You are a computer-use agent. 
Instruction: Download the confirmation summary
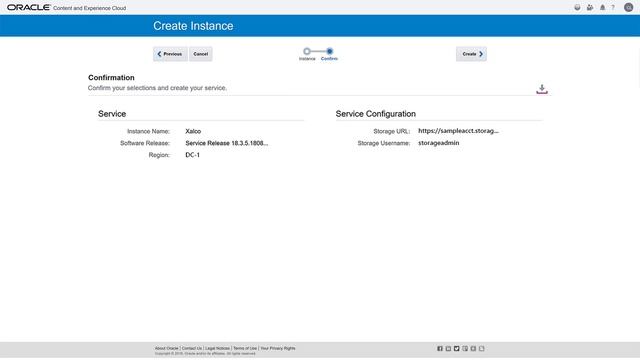(x=542, y=89)
